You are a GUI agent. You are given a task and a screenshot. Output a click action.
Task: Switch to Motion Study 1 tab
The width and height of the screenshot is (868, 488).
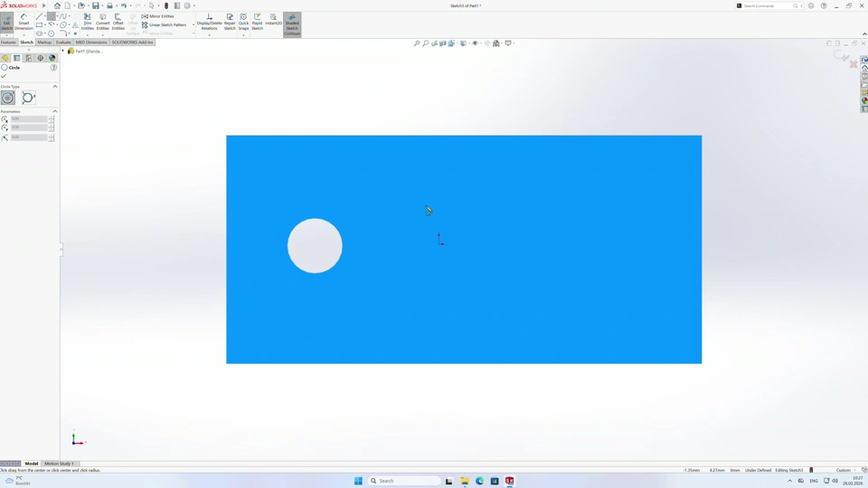click(60, 464)
